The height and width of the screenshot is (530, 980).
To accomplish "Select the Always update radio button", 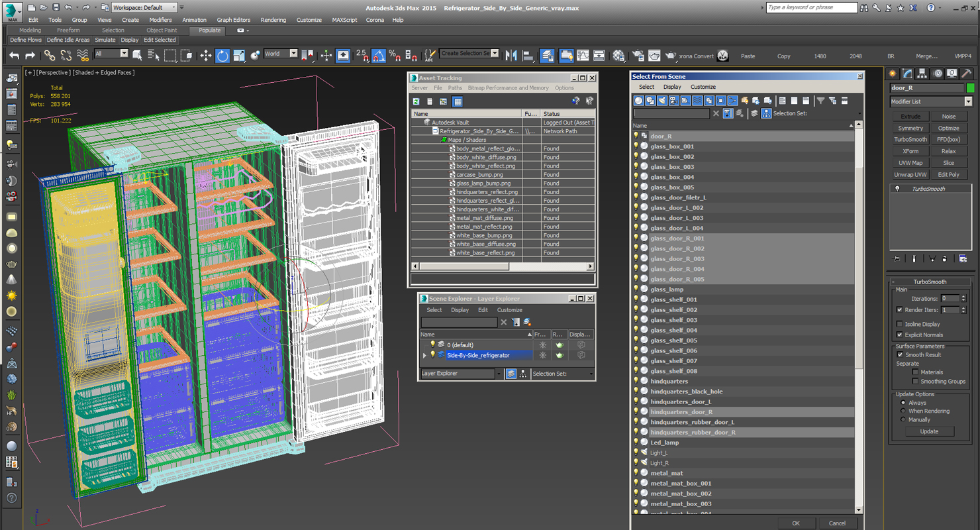I will pos(903,403).
